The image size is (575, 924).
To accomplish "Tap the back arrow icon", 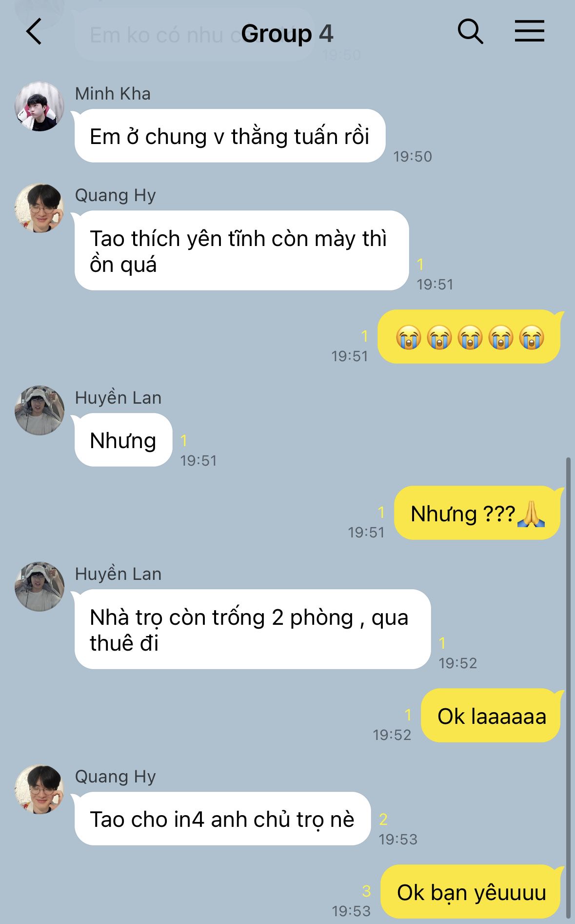I will point(34,32).
